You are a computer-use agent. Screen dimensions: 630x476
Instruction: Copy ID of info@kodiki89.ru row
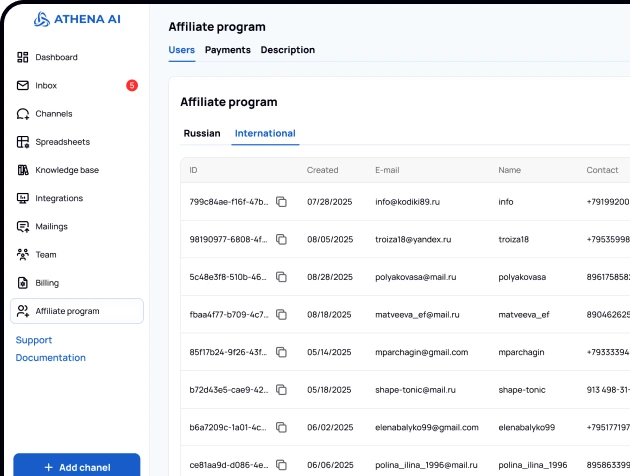(281, 202)
